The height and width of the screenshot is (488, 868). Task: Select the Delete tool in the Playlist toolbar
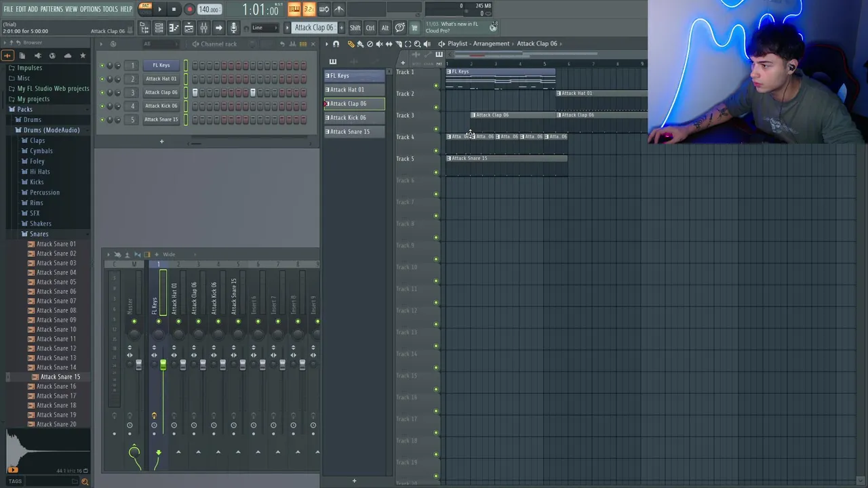[370, 43]
